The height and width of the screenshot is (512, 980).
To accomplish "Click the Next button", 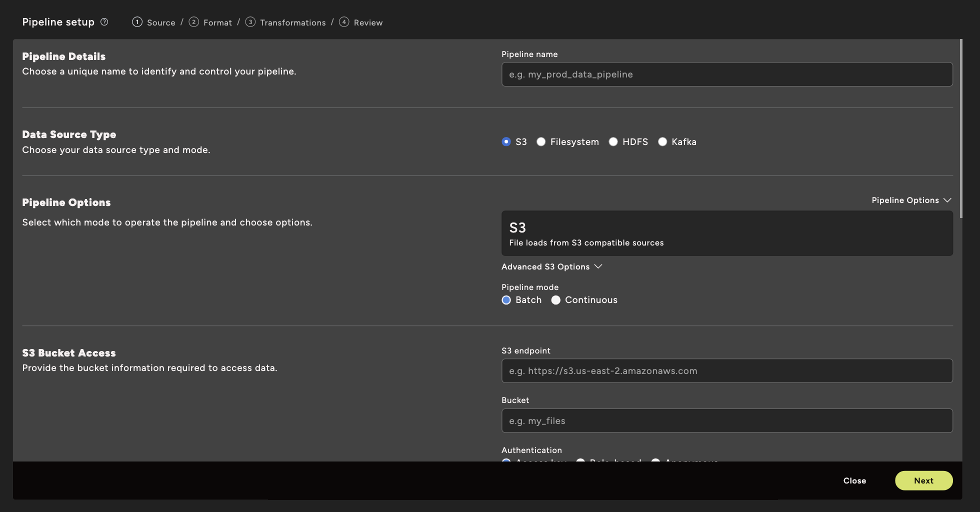I will (923, 480).
